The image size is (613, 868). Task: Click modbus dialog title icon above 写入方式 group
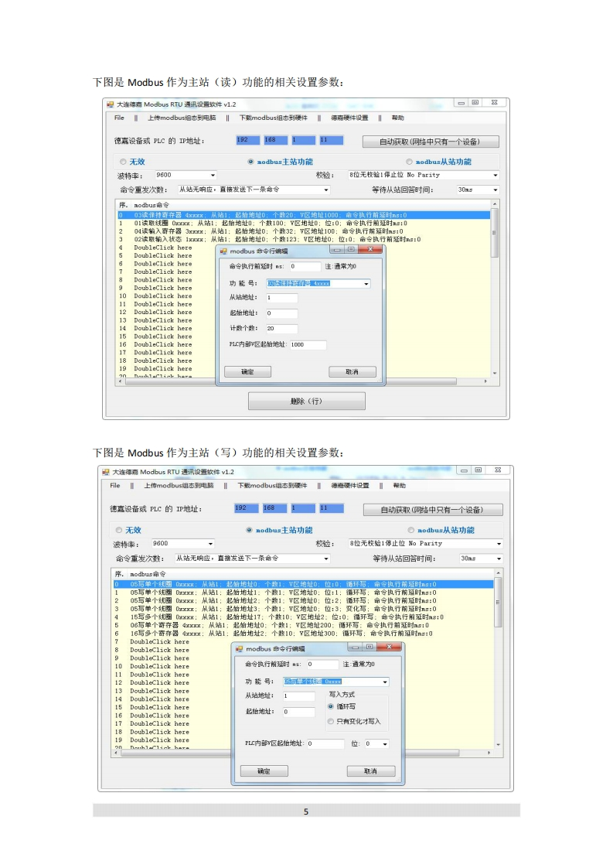[x=240, y=648]
